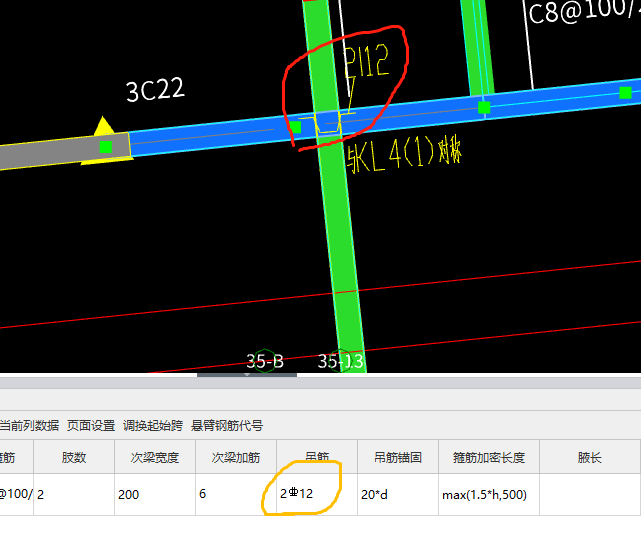
Task: Click the 次梁宽度 cell showing 200
Action: pyautogui.click(x=155, y=495)
